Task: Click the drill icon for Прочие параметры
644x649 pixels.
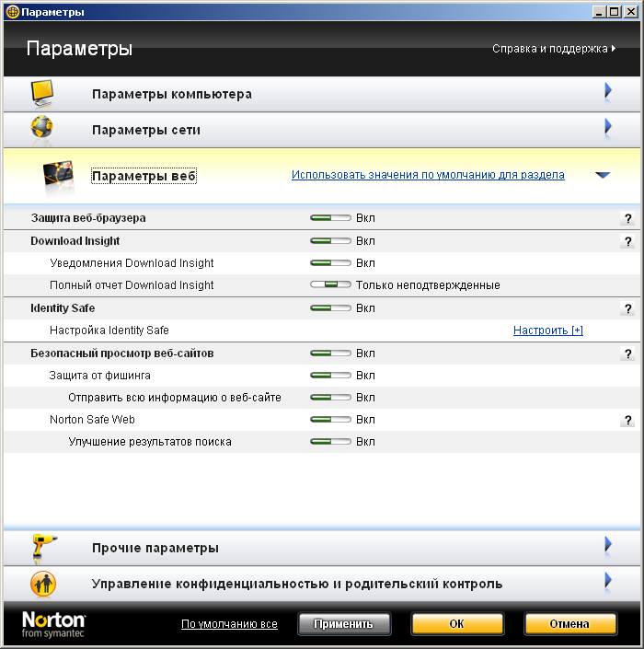Action: click(x=44, y=547)
